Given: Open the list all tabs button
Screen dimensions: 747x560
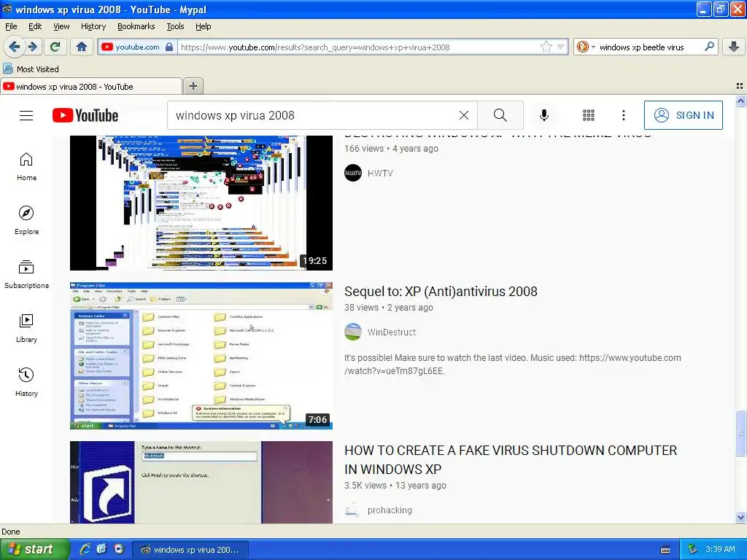Looking at the screenshot, I should [740, 86].
